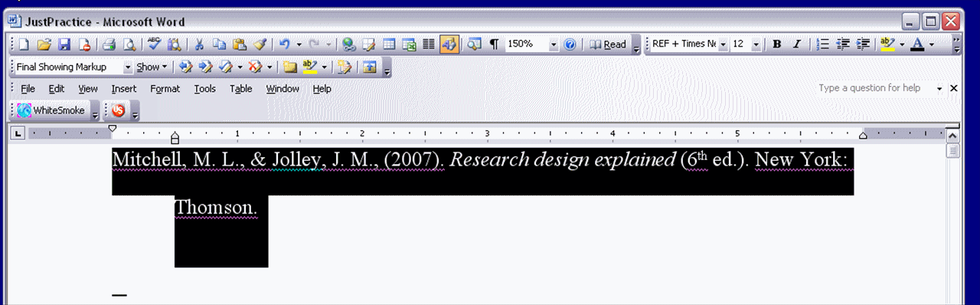Open the Format menu

coord(165,89)
